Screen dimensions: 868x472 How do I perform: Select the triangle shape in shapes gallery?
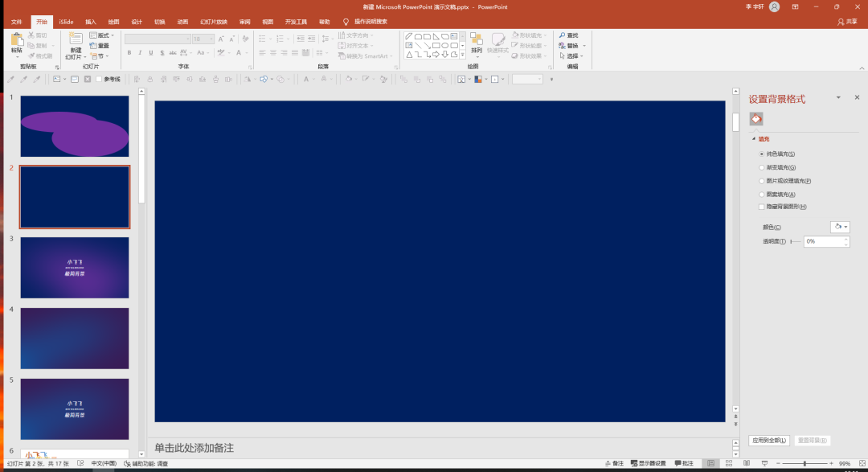[x=409, y=55]
